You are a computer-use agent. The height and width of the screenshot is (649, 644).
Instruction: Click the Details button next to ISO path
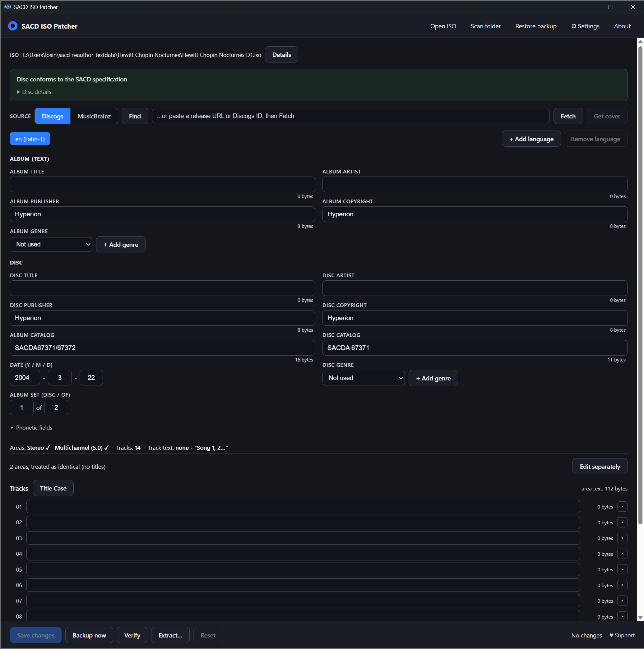281,54
